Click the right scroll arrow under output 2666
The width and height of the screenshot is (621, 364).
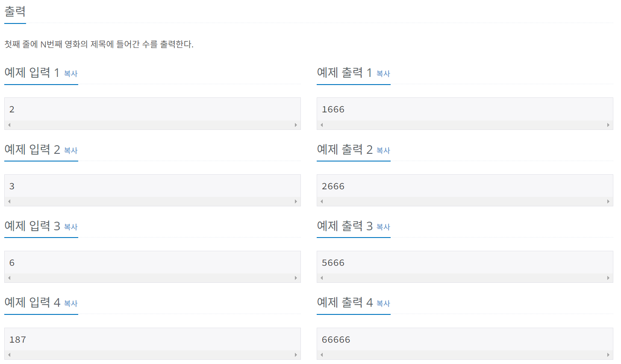tap(609, 202)
